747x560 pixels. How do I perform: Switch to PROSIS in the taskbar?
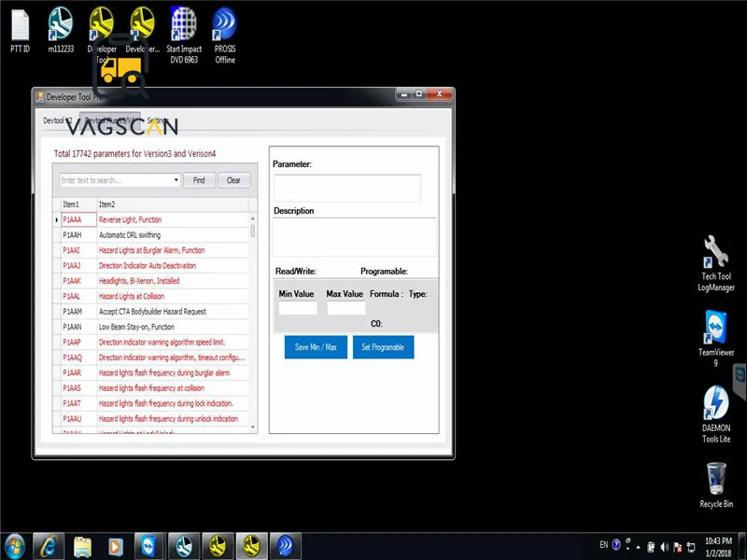pyautogui.click(x=286, y=546)
